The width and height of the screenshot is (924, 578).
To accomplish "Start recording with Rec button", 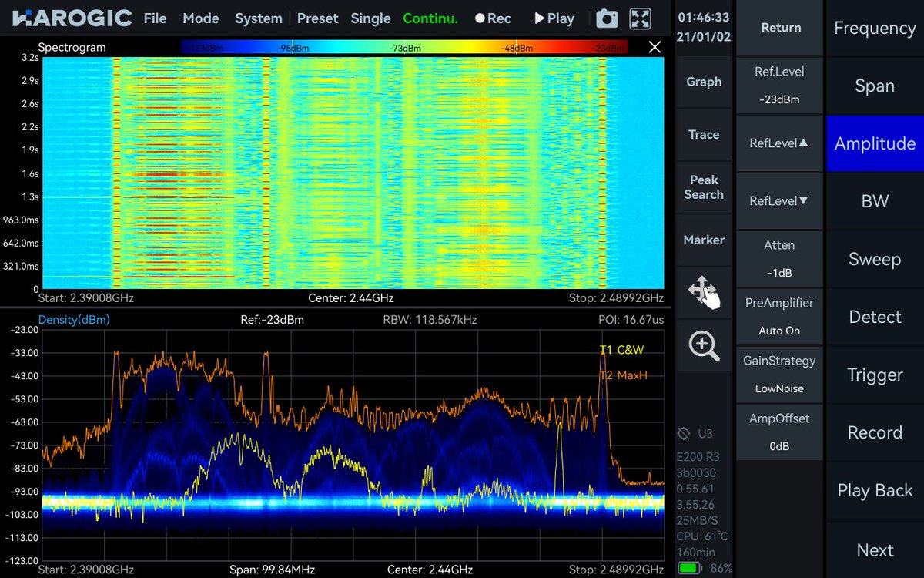I will click(493, 18).
